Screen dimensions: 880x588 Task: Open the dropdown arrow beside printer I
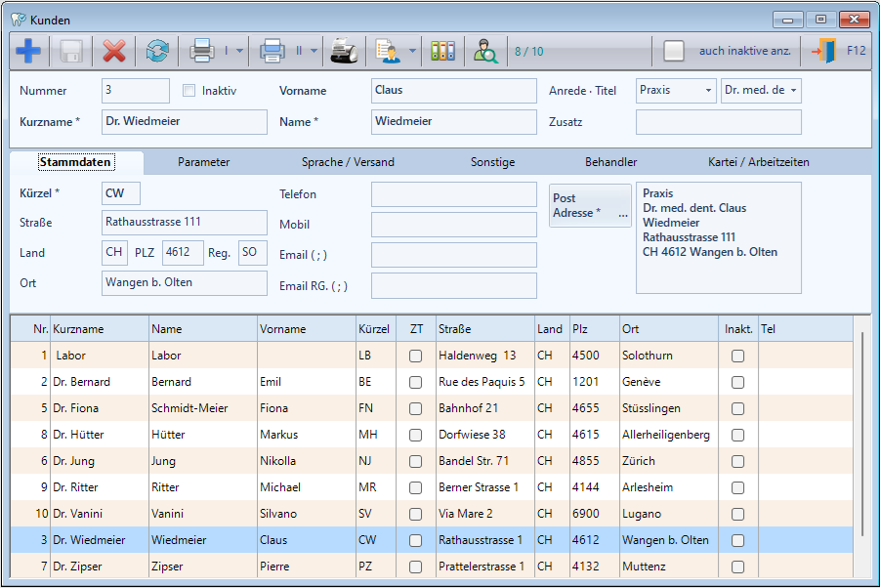[x=241, y=51]
